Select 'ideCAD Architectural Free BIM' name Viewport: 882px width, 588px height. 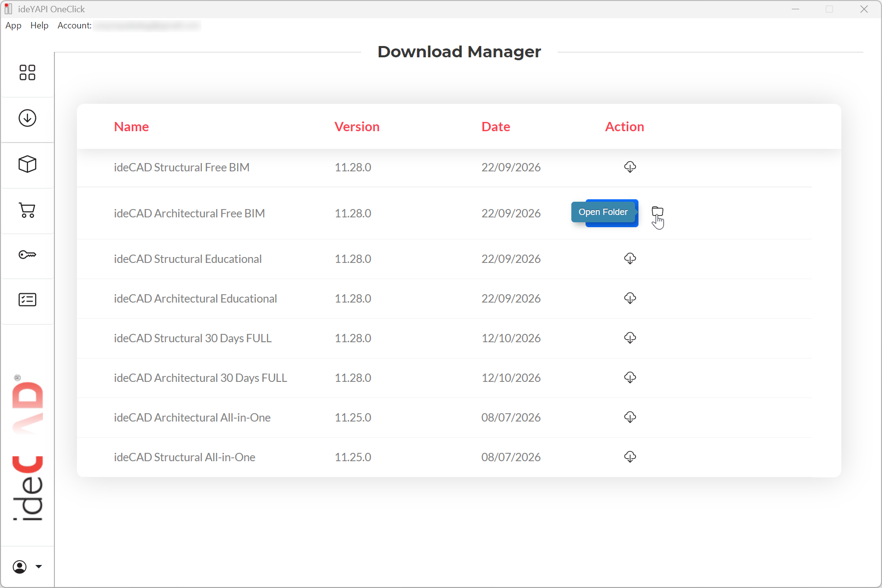(189, 213)
